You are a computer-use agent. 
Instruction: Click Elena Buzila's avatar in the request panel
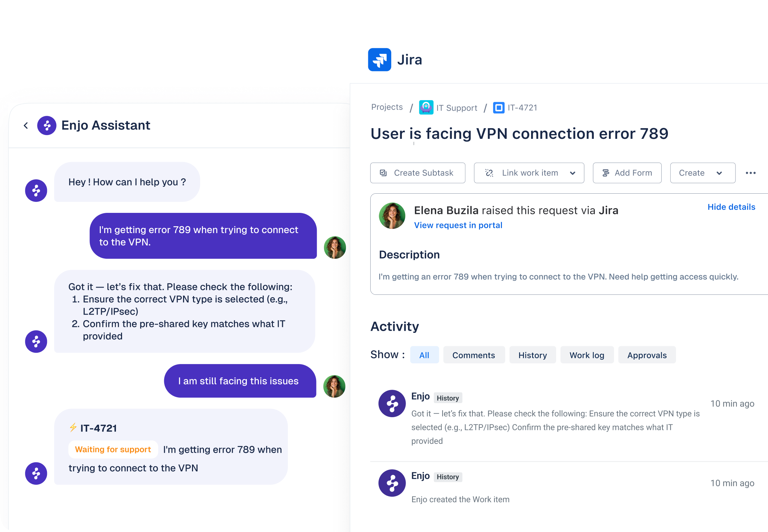click(392, 216)
